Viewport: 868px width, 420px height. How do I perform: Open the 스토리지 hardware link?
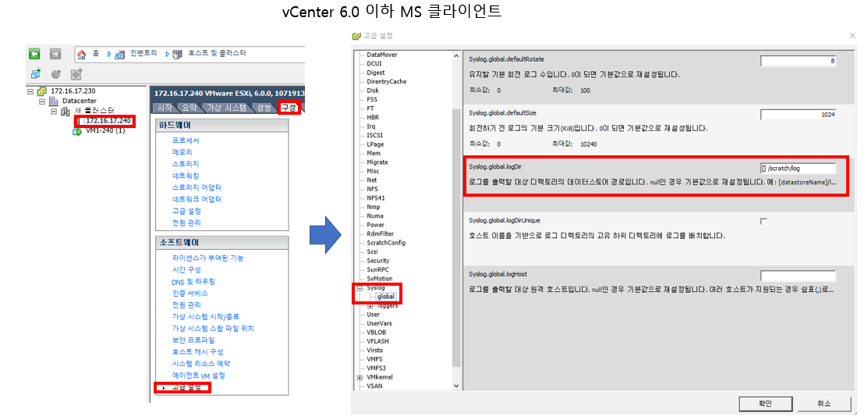(x=186, y=164)
